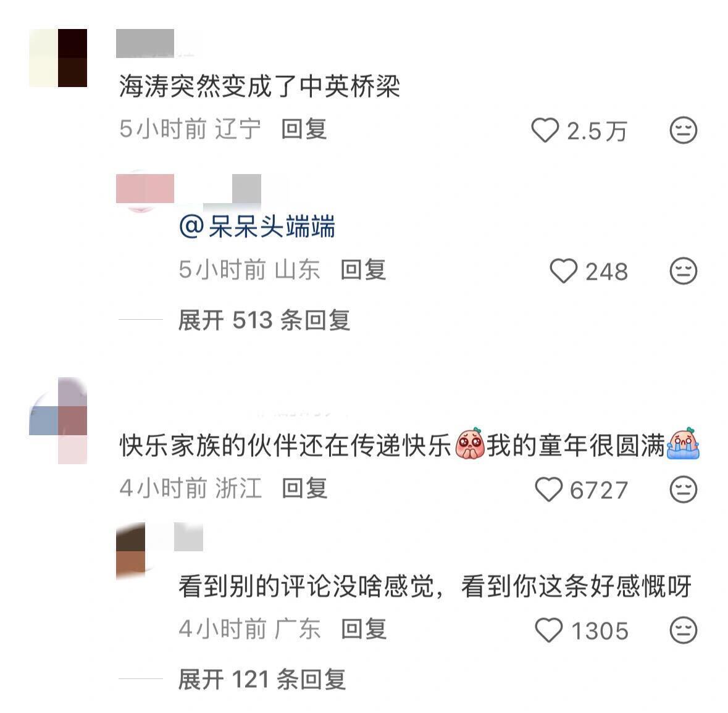728x713 pixels.
Task: Like the 快乐家族 comment with 6727
Action: click(549, 490)
